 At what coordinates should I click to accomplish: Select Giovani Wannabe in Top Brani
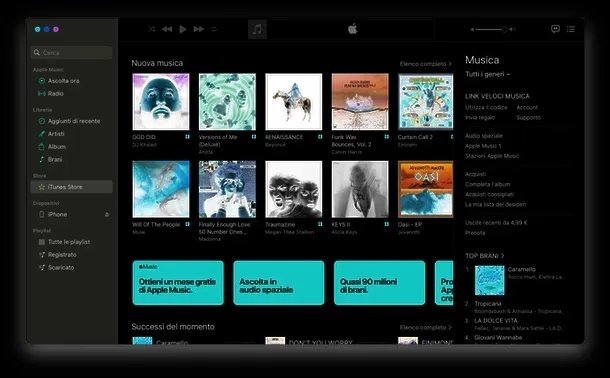tap(498, 338)
